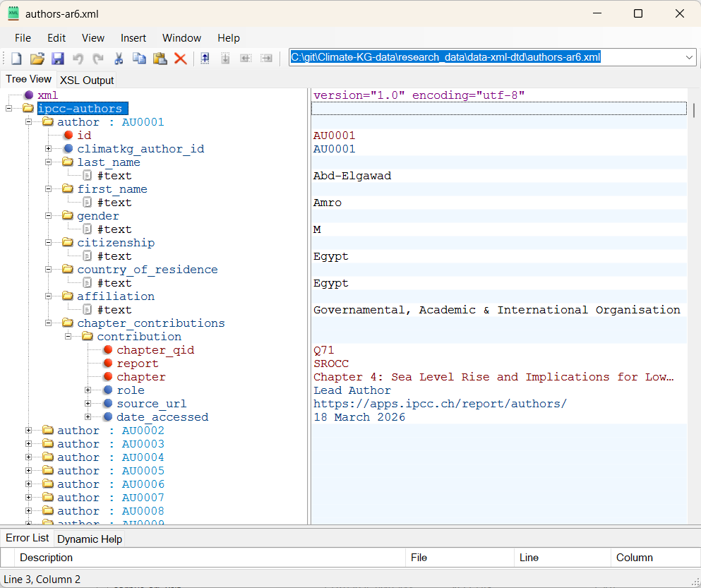
Task: Expand the author AU0002 node
Action: tap(29, 430)
